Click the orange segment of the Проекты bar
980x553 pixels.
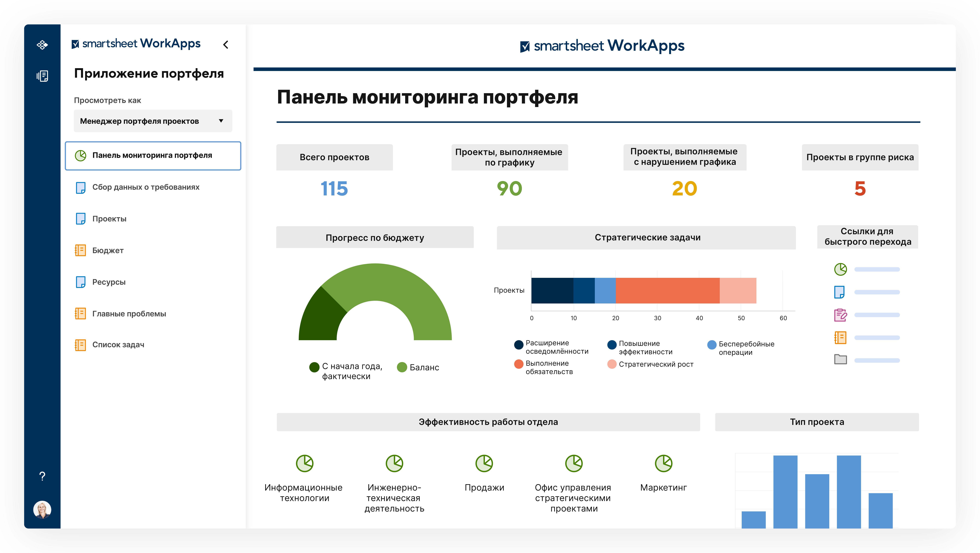click(x=668, y=291)
